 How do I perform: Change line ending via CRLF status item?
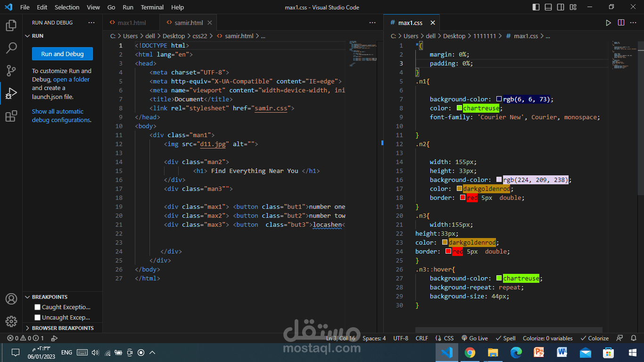pyautogui.click(x=422, y=338)
